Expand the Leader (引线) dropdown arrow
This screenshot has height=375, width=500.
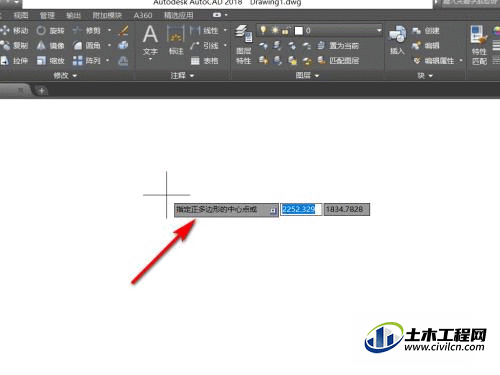click(225, 45)
